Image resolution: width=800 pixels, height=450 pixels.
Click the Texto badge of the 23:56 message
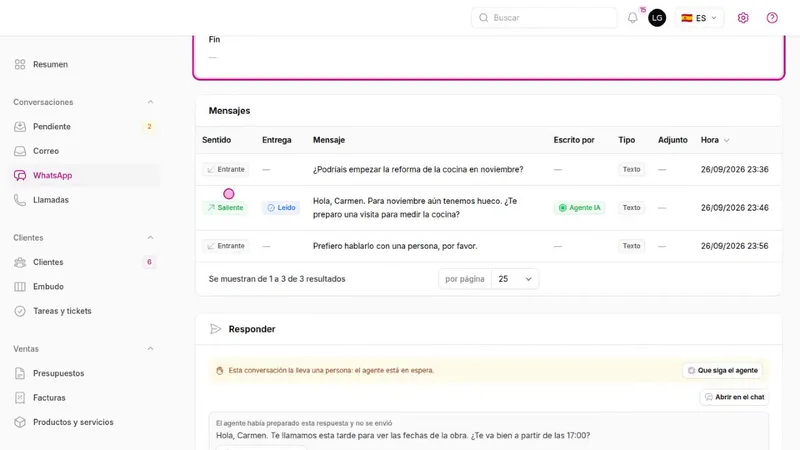(631, 246)
